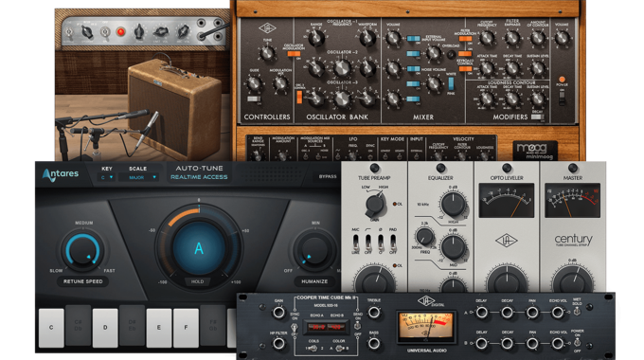
Task: Click the Auto-Tune Bypass button
Action: [x=328, y=176]
